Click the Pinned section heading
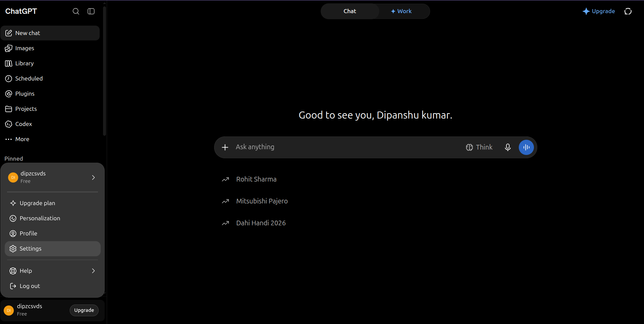 tap(14, 159)
